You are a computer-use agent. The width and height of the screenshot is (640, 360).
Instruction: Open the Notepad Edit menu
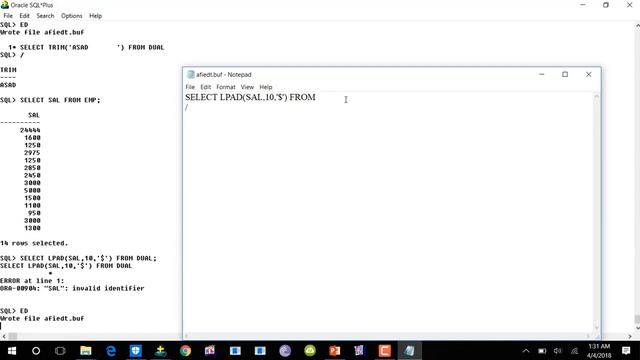point(205,87)
